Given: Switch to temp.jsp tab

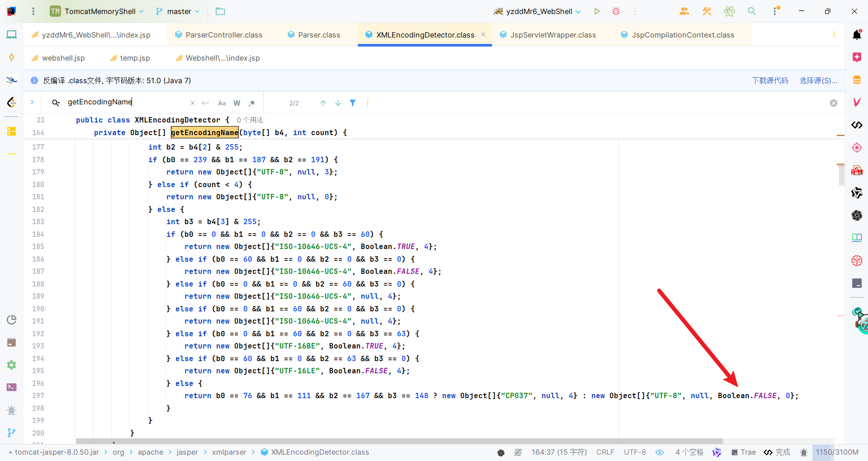Looking at the screenshot, I should 130,58.
